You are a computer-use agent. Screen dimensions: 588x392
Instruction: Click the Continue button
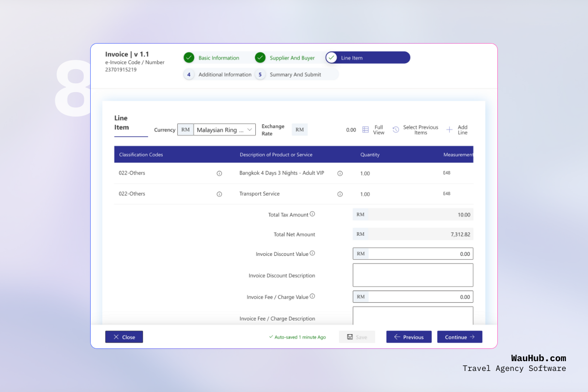[459, 337]
